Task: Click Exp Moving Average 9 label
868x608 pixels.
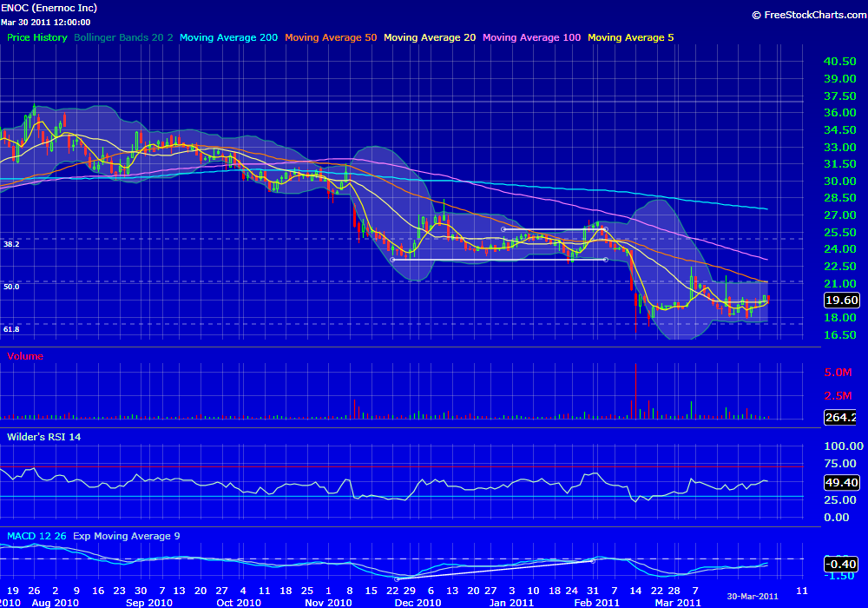Action: 126,536
